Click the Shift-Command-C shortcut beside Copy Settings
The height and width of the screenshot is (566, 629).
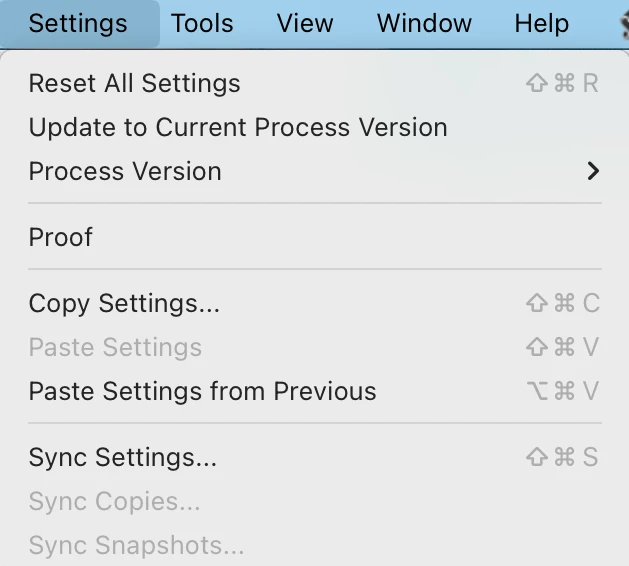(562, 303)
